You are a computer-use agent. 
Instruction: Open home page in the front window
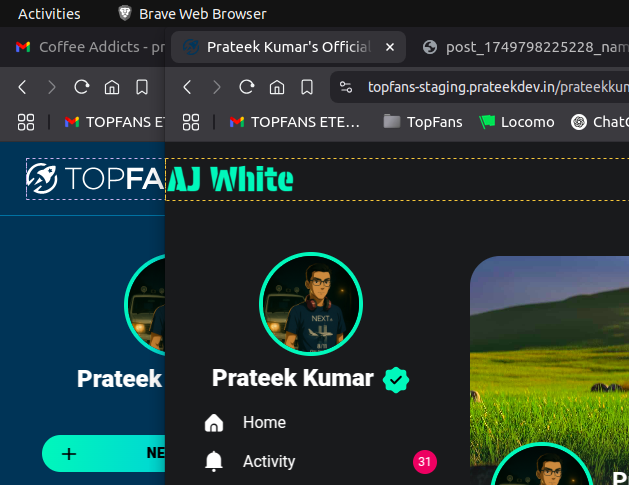(277, 87)
